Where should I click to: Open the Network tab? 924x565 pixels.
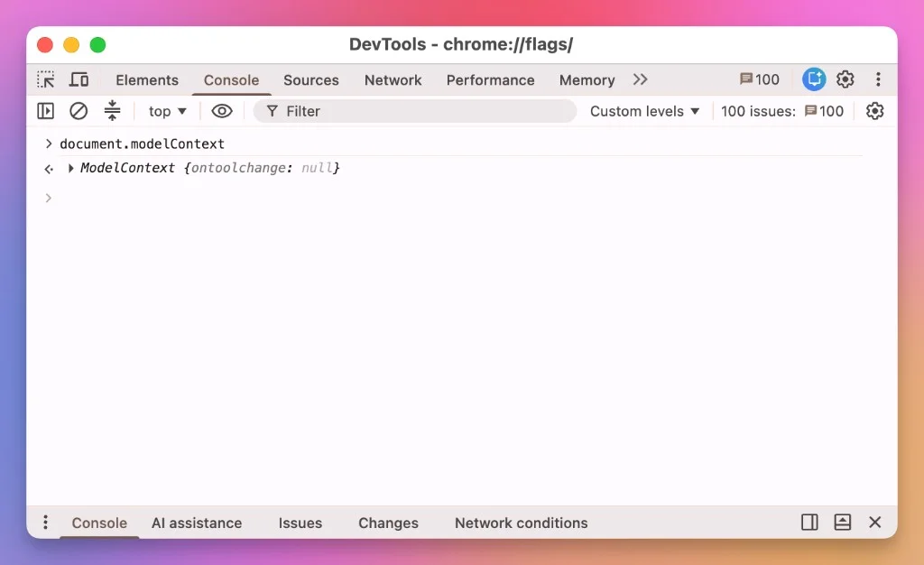(x=393, y=80)
